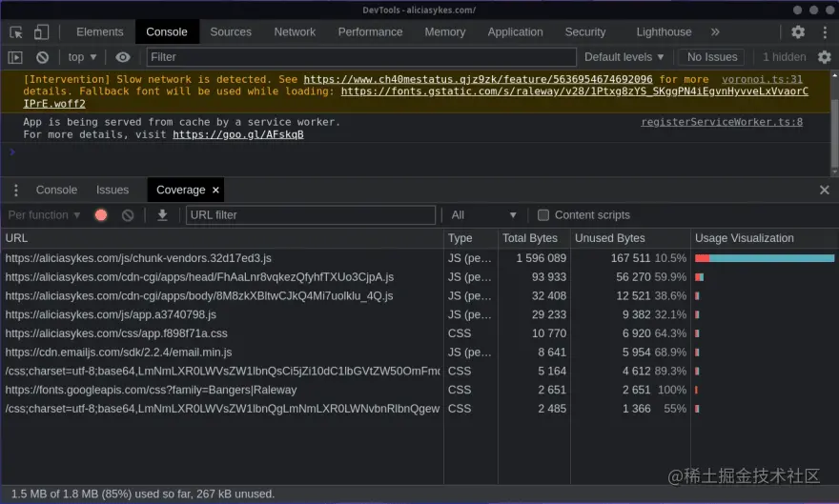Click the No Issues button
839x504 pixels.
coord(711,57)
